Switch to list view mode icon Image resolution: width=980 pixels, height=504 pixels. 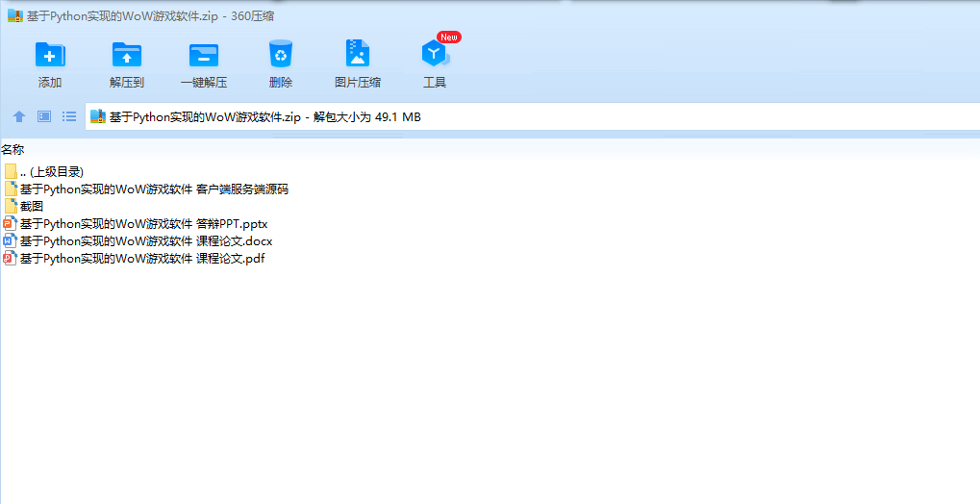click(x=69, y=116)
